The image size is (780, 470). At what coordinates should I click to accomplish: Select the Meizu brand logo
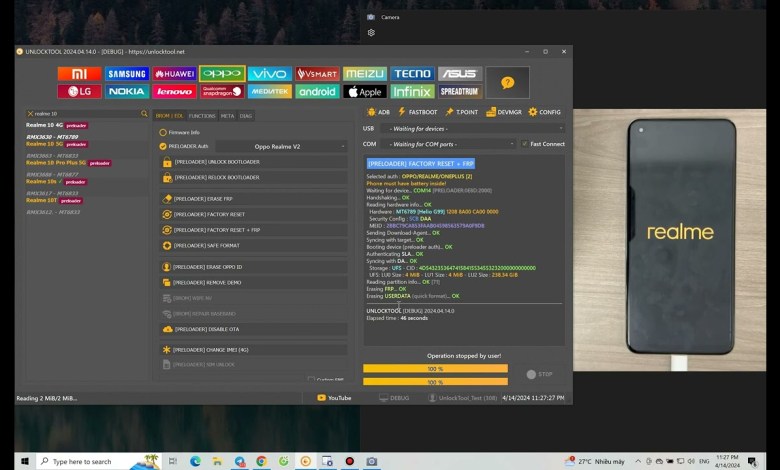(365, 74)
